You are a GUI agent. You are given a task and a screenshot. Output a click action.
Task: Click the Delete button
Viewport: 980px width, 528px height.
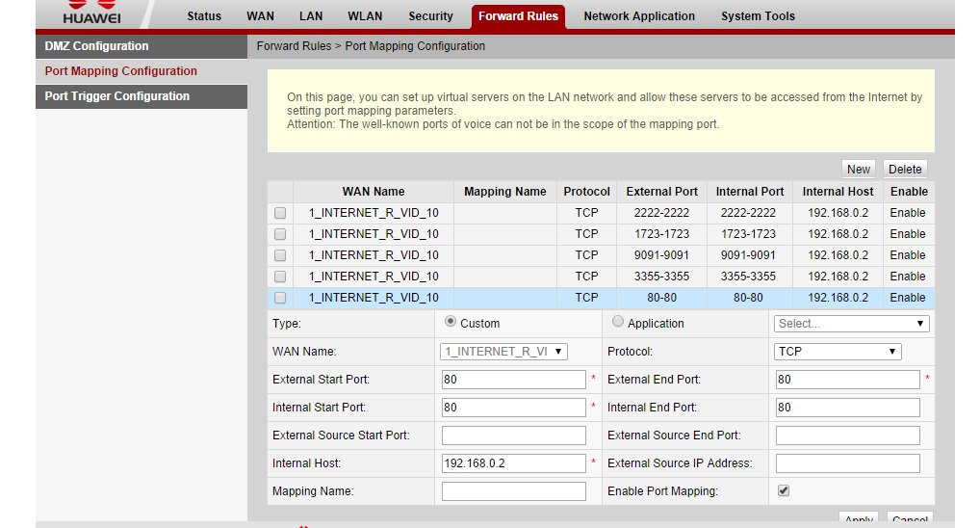click(904, 169)
